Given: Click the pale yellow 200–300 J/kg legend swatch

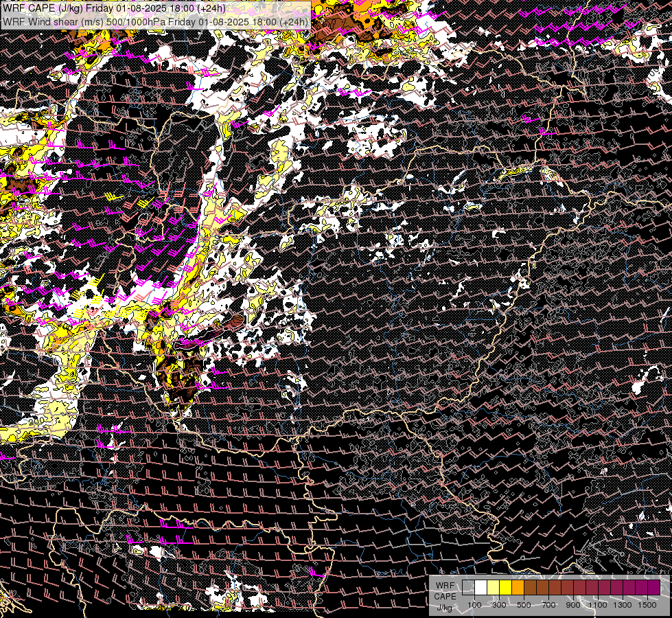Looking at the screenshot, I should (x=494, y=587).
